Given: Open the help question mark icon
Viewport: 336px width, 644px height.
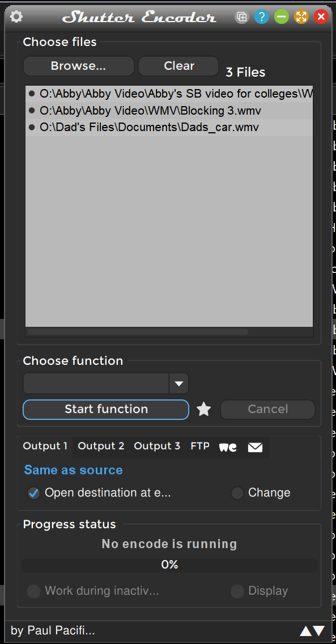Looking at the screenshot, I should click(261, 16).
